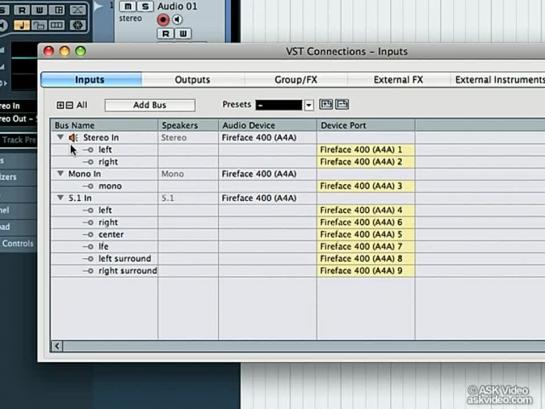Click the store preset icon next to Presets
The height and width of the screenshot is (409, 545).
tap(326, 104)
